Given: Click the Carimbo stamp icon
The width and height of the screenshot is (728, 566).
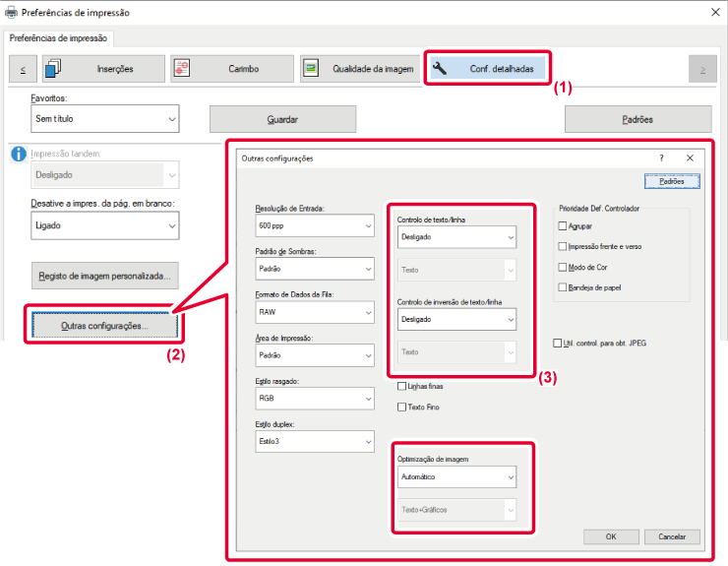Looking at the screenshot, I should (184, 69).
